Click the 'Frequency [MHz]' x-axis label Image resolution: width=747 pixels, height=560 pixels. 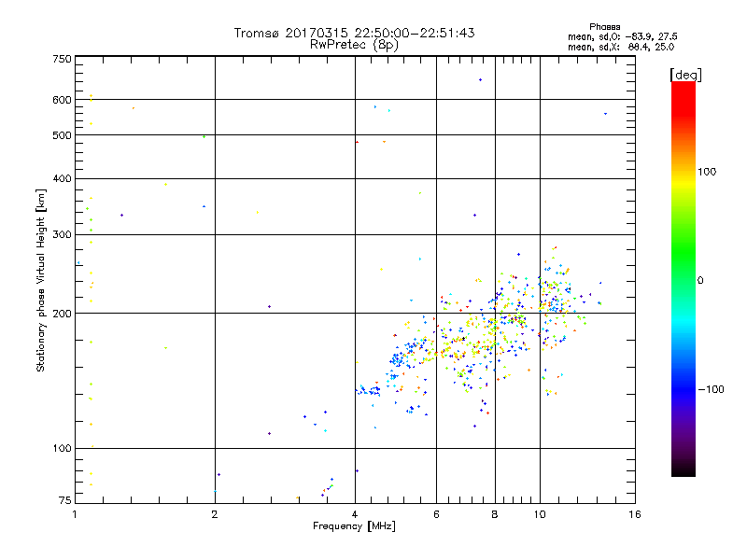coord(354,526)
